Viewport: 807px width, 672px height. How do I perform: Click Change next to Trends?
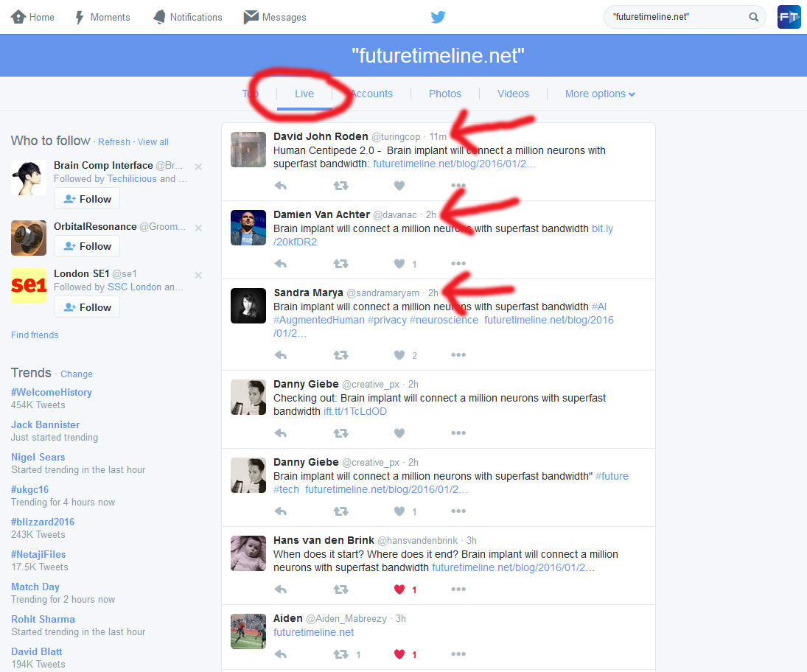(77, 374)
